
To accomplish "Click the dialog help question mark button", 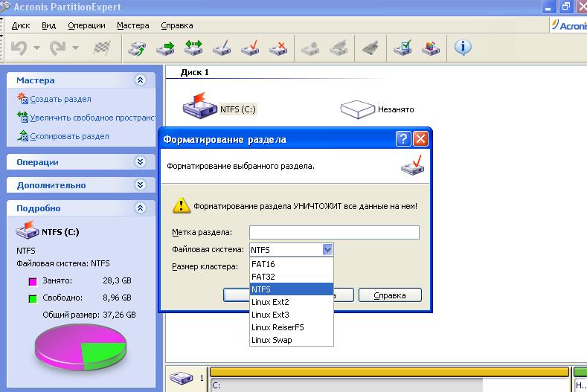I will pyautogui.click(x=403, y=139).
